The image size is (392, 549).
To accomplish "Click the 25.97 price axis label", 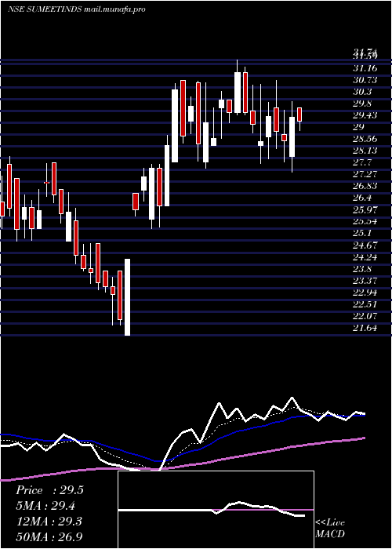I will click(365, 209).
